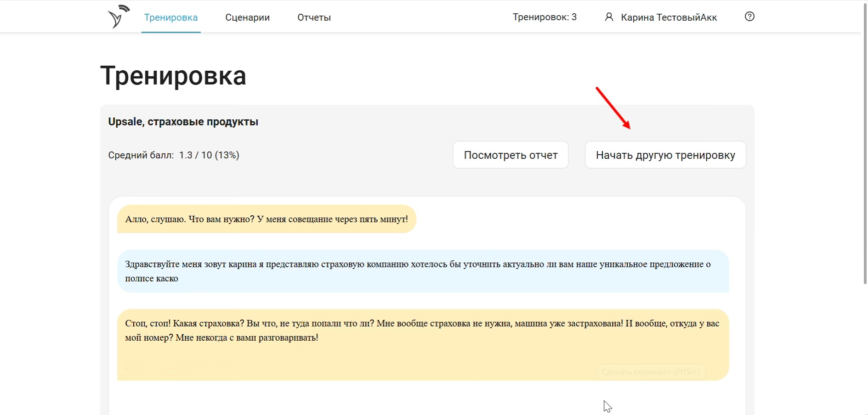Image resolution: width=868 pixels, height=415 pixels.
Task: Click the Тренировок: 3 counter
Action: pos(545,17)
